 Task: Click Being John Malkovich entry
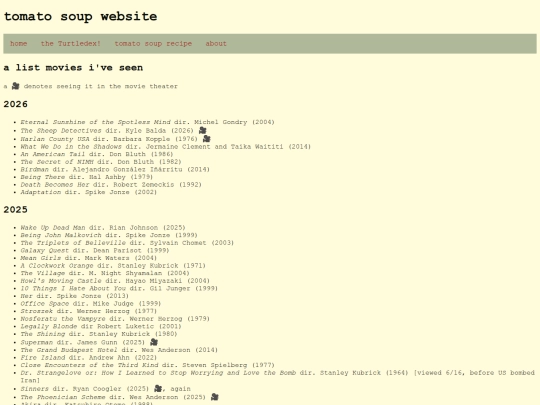click(109, 235)
